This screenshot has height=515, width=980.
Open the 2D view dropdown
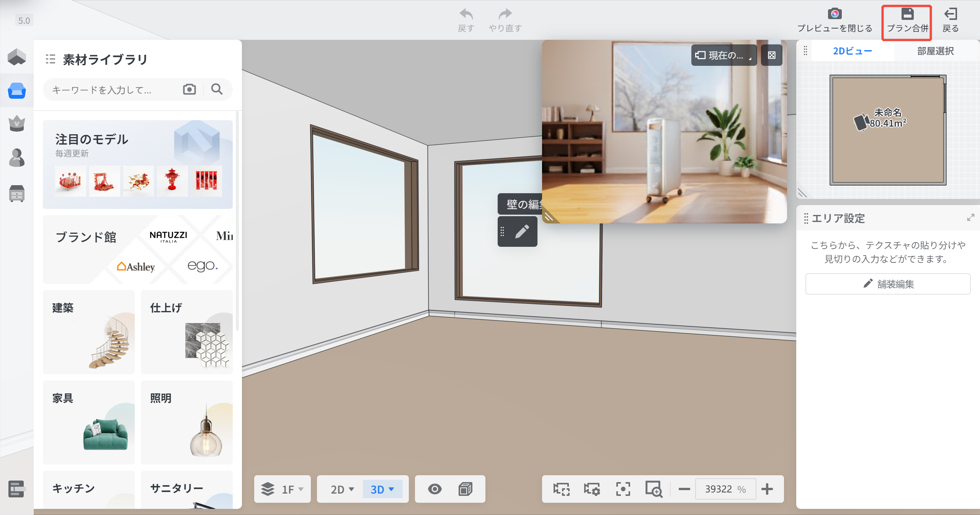(x=342, y=489)
